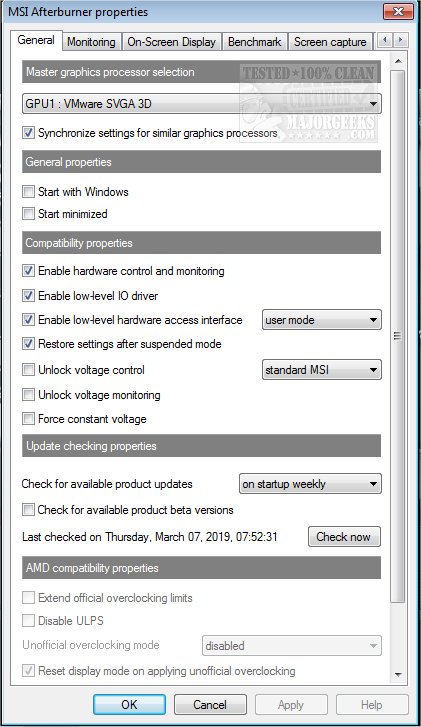Click the vertical scrollbar thumb
Screen dimensions: 421x727
(x=398, y=336)
